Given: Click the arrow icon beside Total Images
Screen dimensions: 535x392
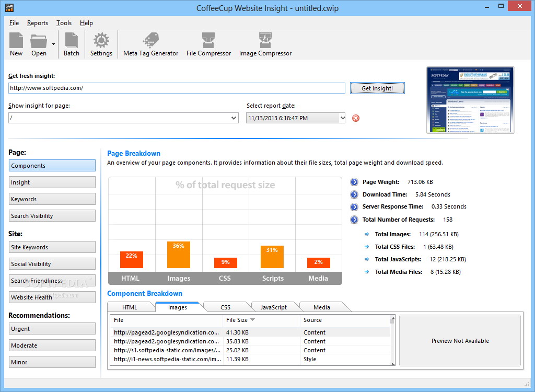Looking at the screenshot, I should [367, 234].
